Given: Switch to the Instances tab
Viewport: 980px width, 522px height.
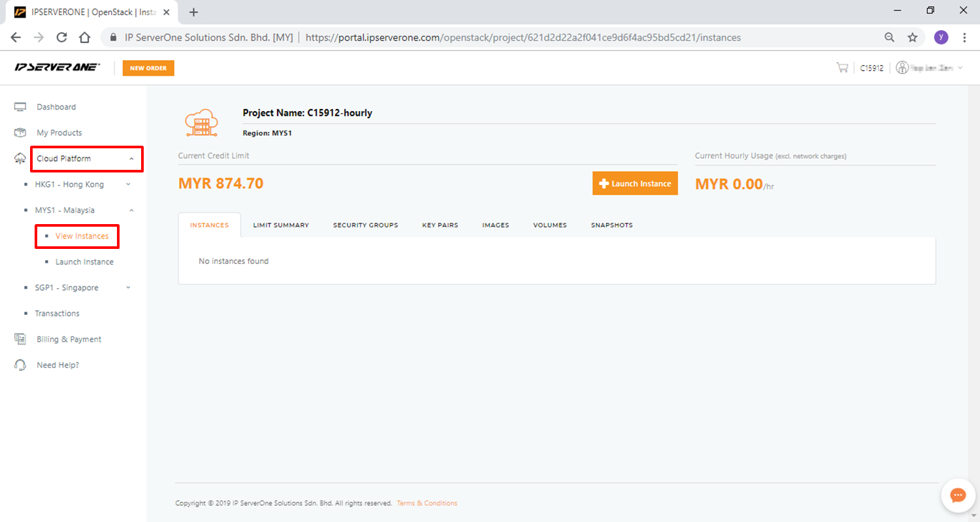Looking at the screenshot, I should [x=209, y=225].
